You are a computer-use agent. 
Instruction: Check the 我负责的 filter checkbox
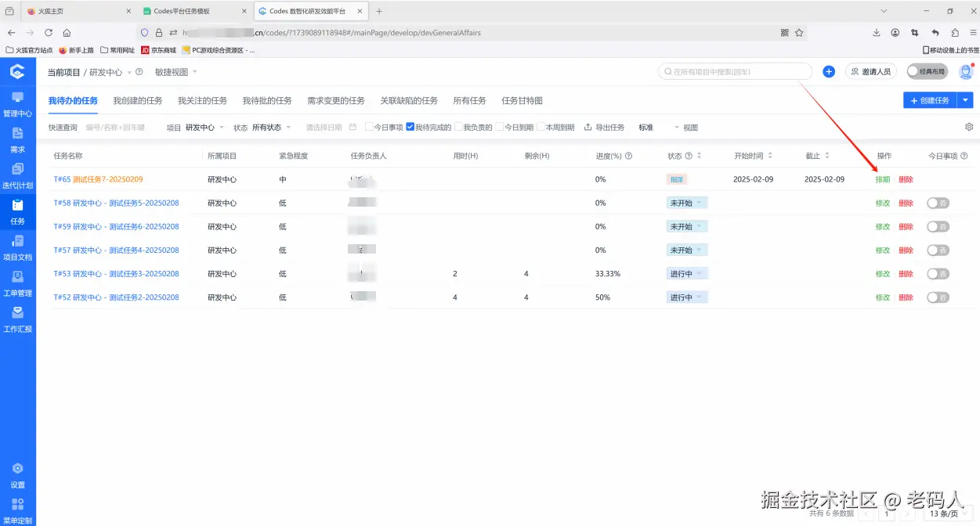click(x=458, y=127)
